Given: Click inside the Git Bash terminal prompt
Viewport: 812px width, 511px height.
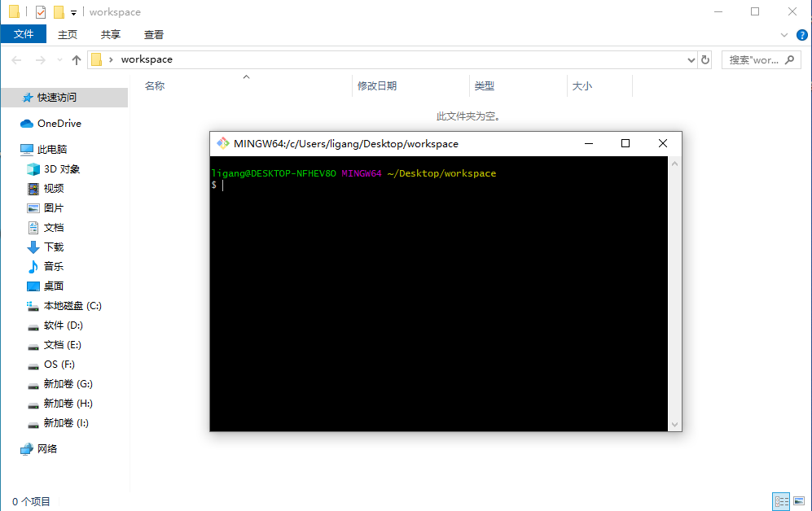Looking at the screenshot, I should pyautogui.click(x=439, y=294).
